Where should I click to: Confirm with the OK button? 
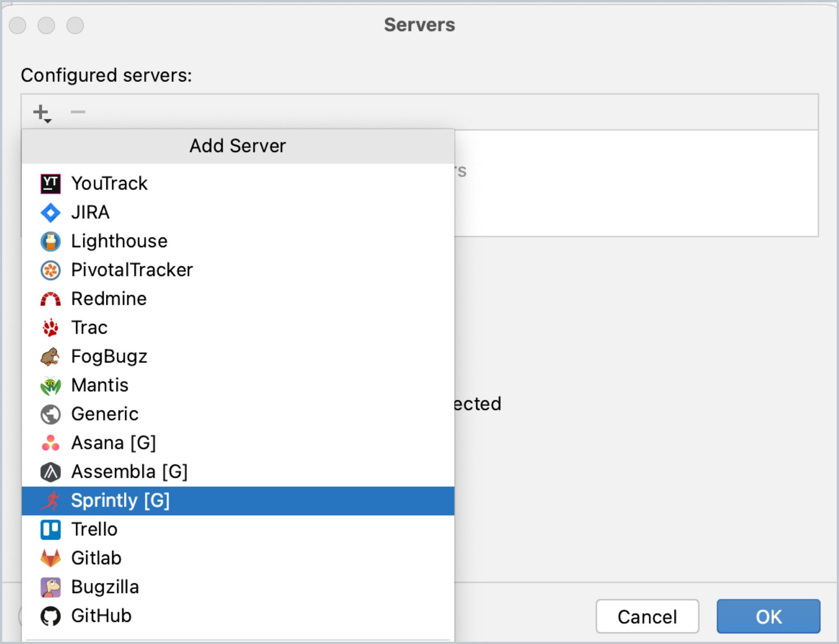(x=768, y=617)
